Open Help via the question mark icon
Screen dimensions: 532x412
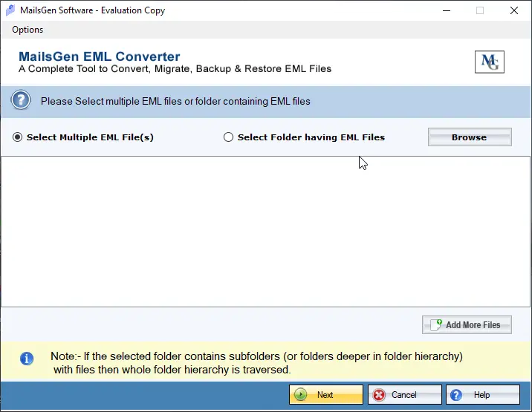(456, 394)
